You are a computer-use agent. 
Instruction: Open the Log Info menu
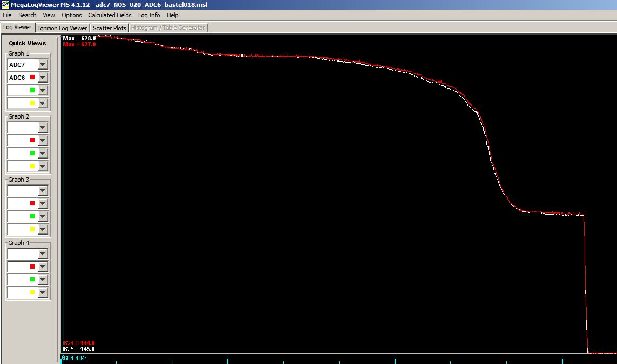coord(149,15)
